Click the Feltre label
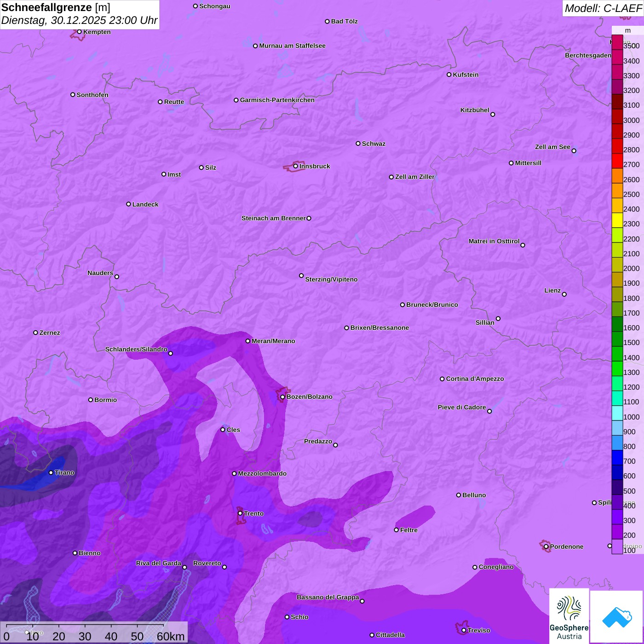Image resolution: width=644 pixels, height=644 pixels. (x=409, y=530)
